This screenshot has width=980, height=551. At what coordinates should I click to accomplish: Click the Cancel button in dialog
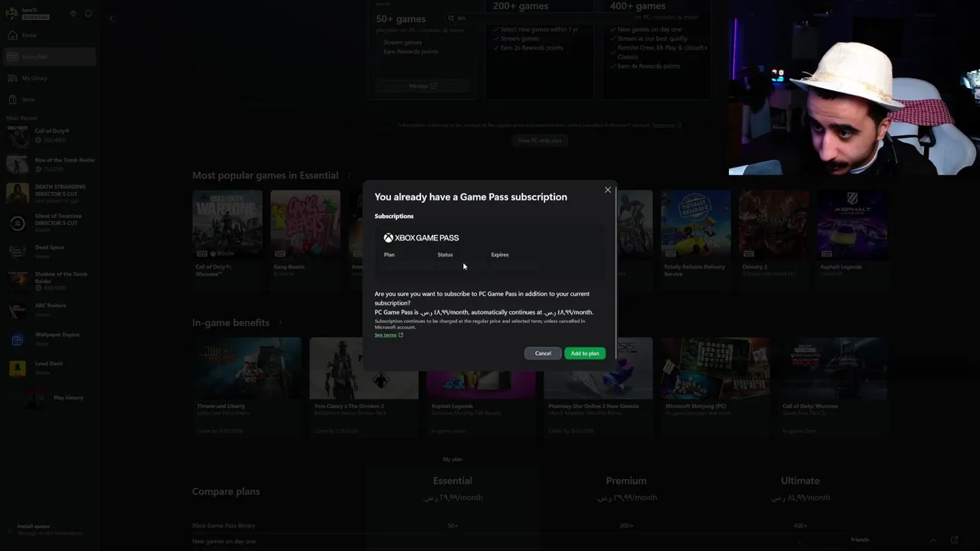[543, 353]
